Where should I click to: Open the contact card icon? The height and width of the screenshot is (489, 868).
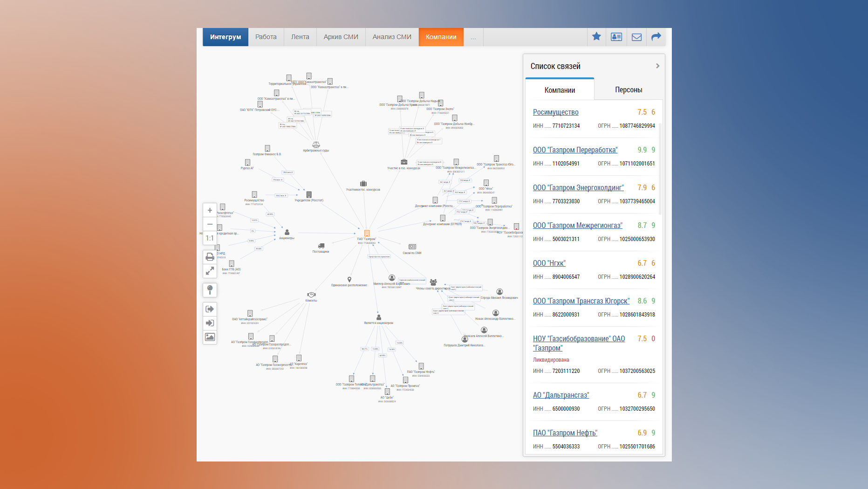click(616, 37)
